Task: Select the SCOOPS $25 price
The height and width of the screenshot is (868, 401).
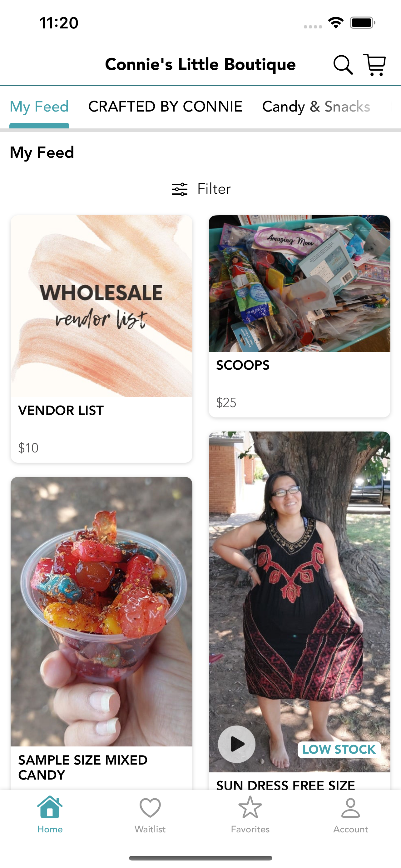Action: pos(226,403)
